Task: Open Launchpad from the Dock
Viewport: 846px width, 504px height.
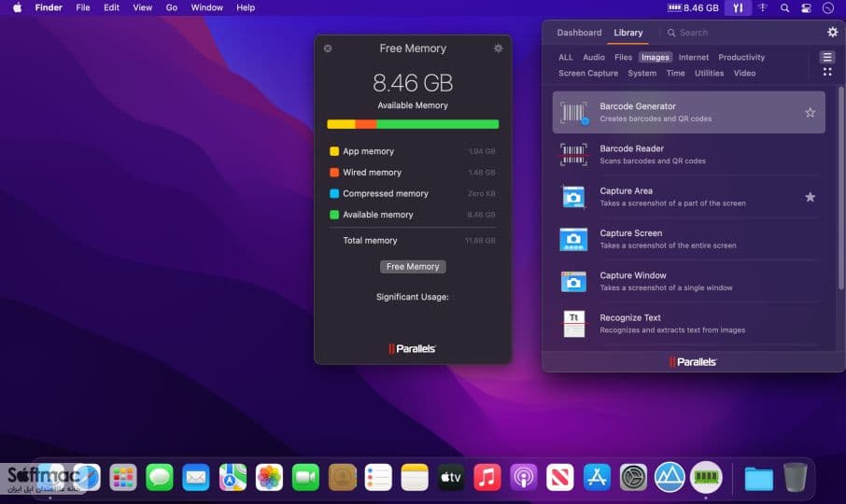Action: tap(123, 477)
